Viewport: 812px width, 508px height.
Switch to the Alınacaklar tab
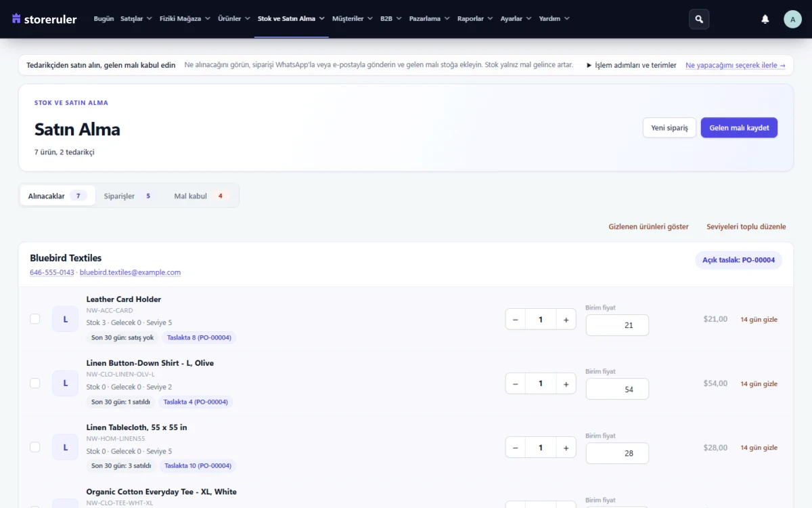click(58, 196)
